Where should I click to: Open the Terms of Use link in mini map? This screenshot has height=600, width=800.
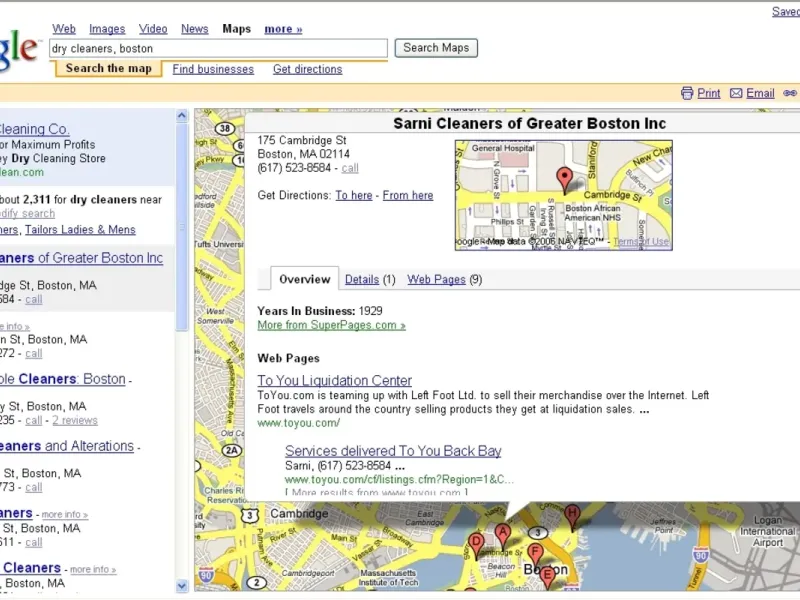pos(641,241)
